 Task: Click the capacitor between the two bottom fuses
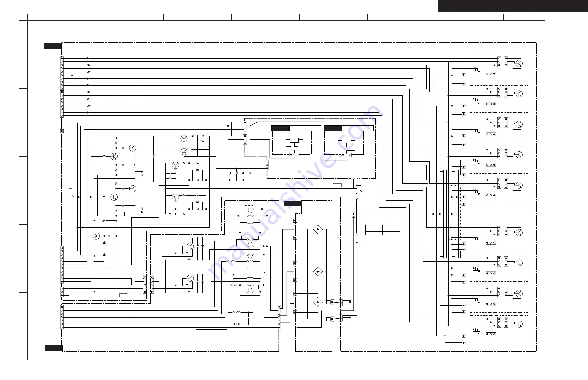249,318
